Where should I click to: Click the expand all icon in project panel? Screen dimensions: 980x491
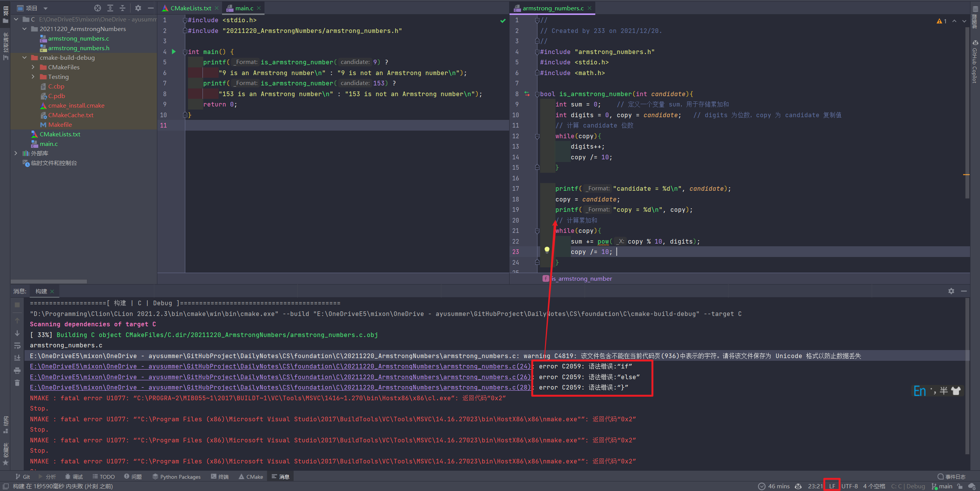coord(110,8)
